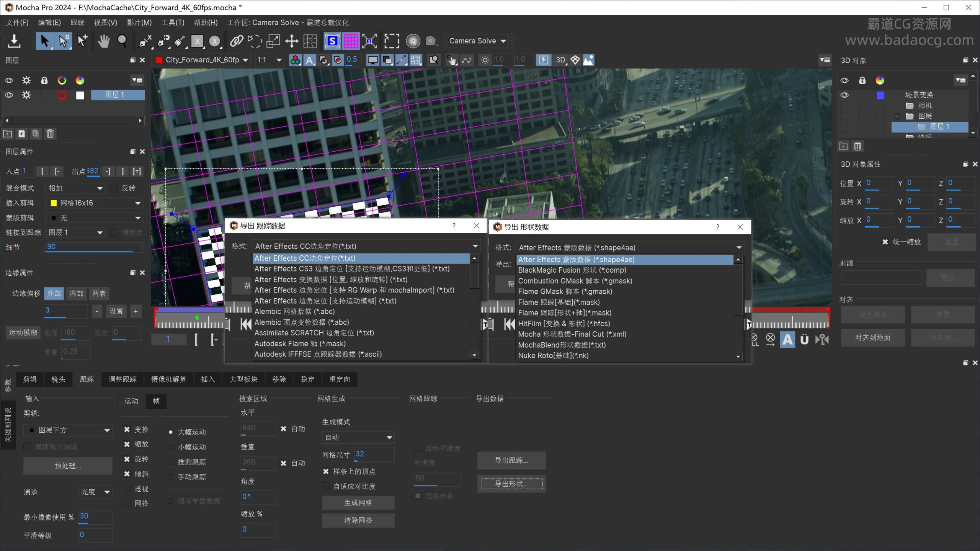Click the autokey A button in timeline
This screenshot has width=980, height=551.
click(x=787, y=340)
